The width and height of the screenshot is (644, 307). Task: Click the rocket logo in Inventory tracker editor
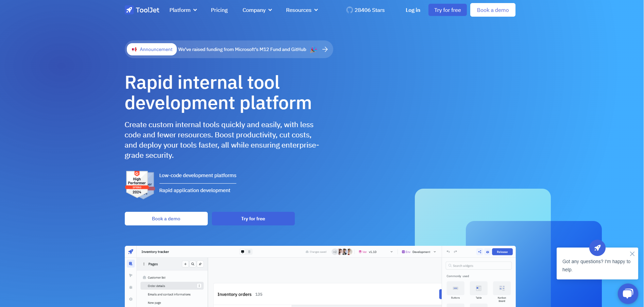(x=131, y=252)
